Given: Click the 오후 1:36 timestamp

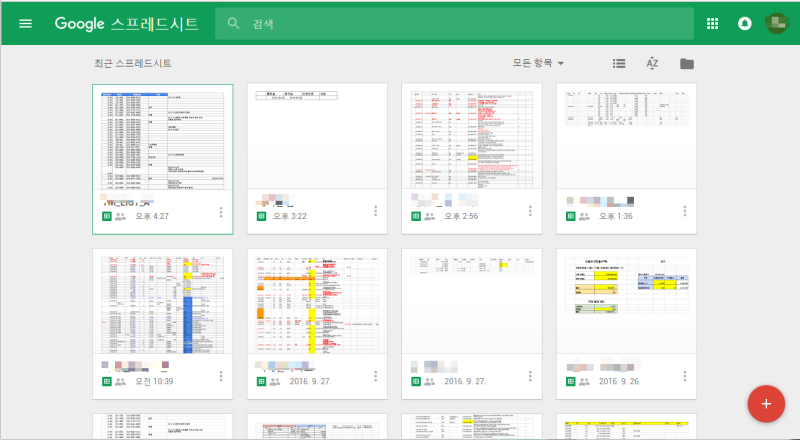Looking at the screenshot, I should point(616,216).
